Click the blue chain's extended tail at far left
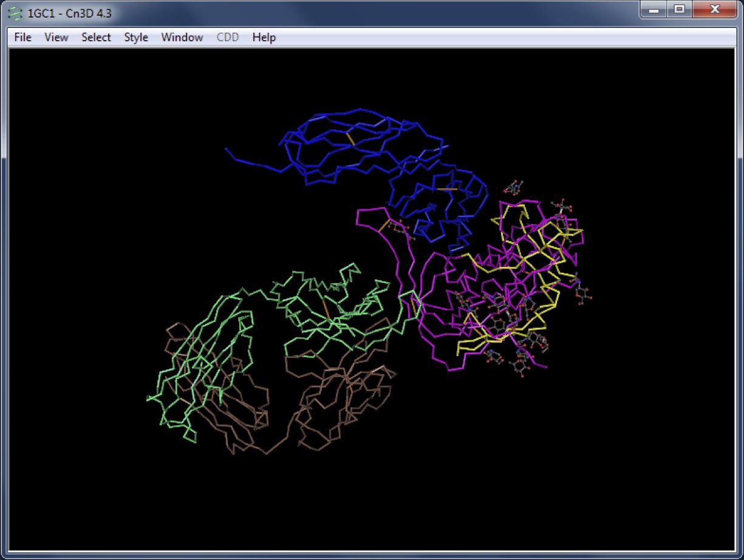The height and width of the screenshot is (560, 744). 238,157
